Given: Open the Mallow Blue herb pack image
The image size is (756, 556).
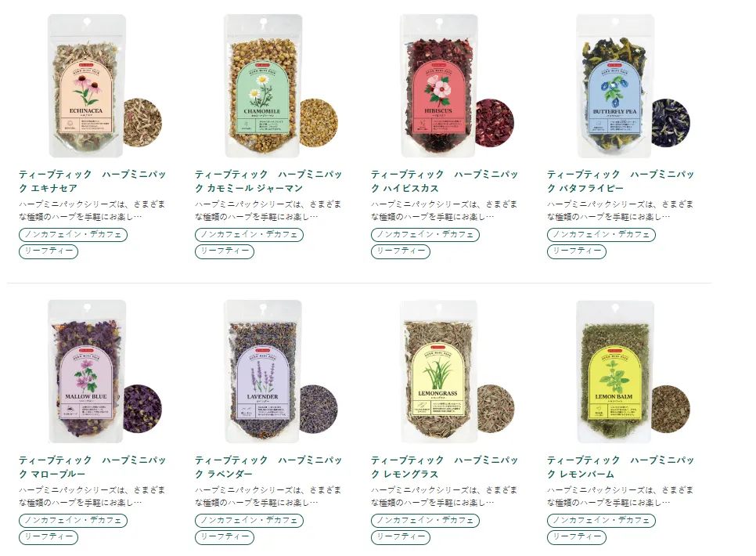Looking at the screenshot, I should 105,372.
